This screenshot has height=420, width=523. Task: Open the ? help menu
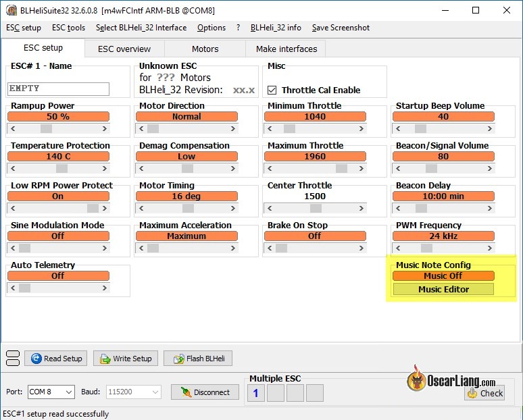238,28
